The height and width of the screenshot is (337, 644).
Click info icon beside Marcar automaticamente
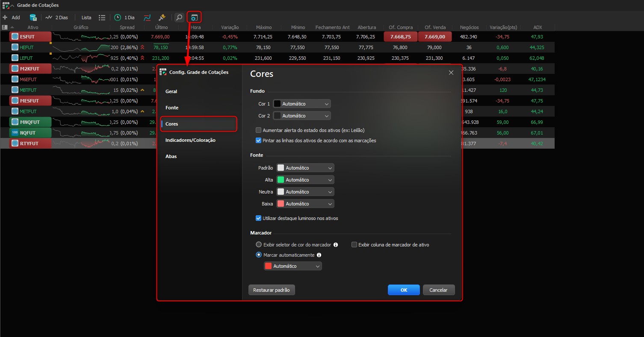coord(319,255)
